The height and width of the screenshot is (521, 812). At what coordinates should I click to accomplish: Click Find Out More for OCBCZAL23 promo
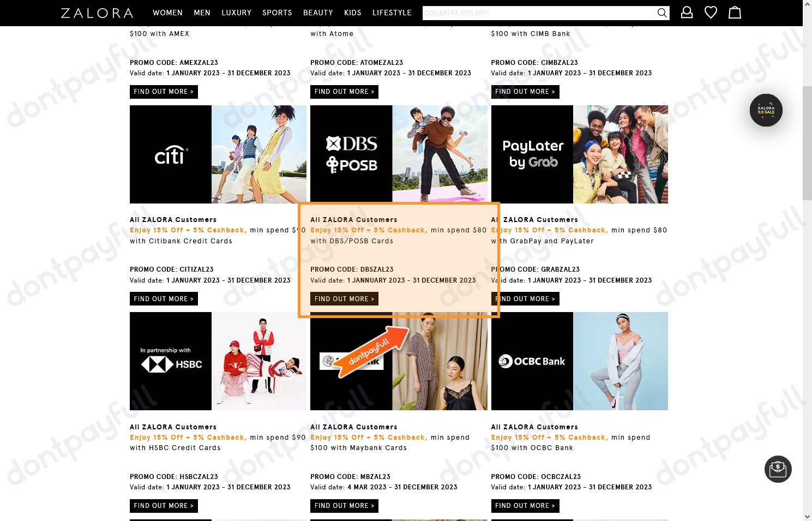(x=525, y=506)
